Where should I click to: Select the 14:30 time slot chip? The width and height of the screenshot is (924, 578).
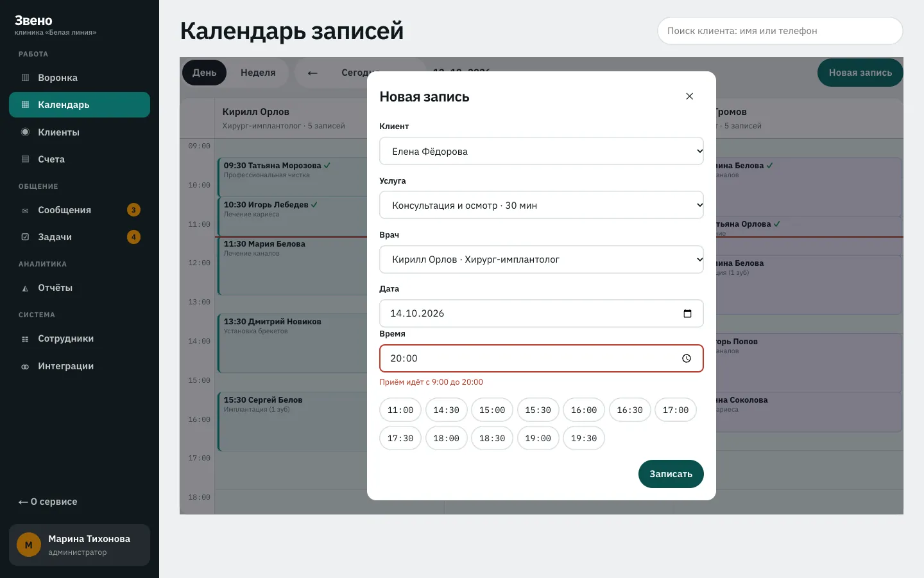(x=446, y=410)
